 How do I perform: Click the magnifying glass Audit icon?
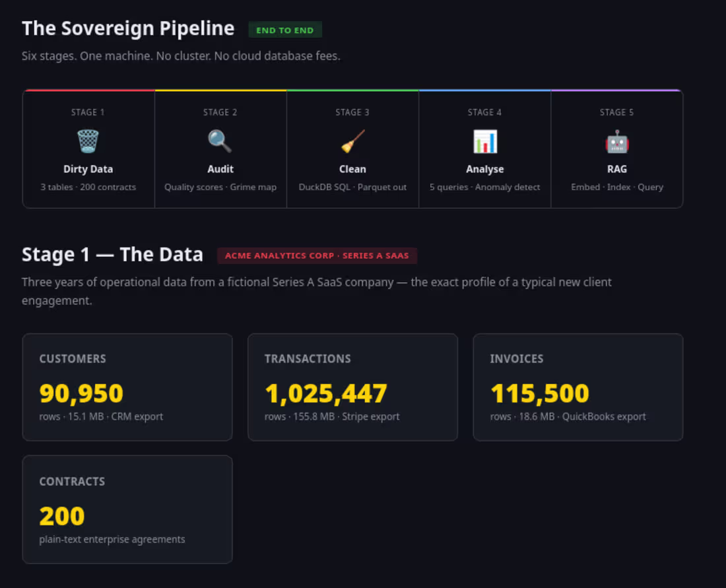(220, 141)
